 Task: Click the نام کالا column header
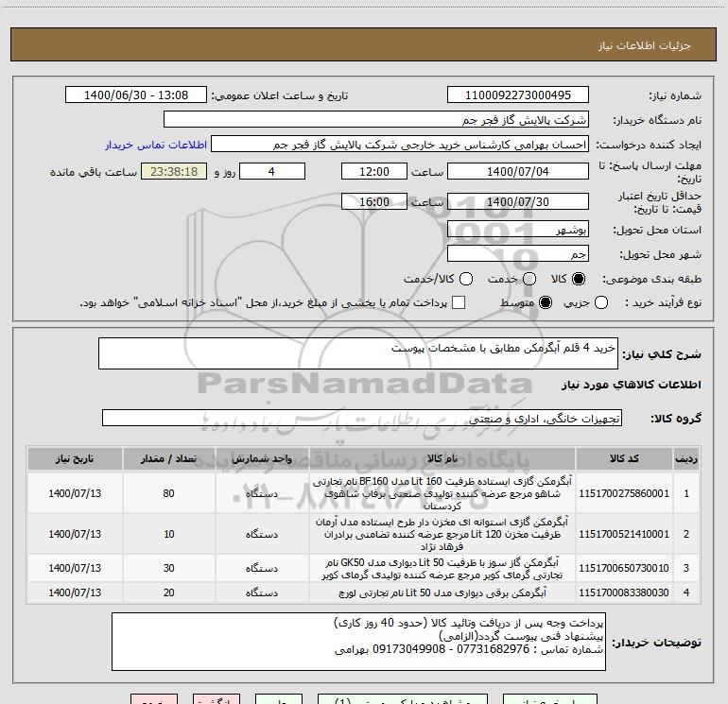(442, 459)
